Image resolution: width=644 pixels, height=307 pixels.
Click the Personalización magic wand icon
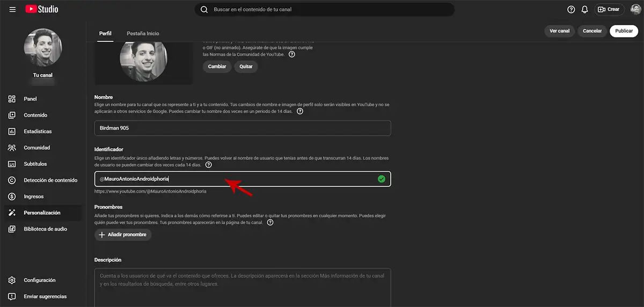(12, 213)
